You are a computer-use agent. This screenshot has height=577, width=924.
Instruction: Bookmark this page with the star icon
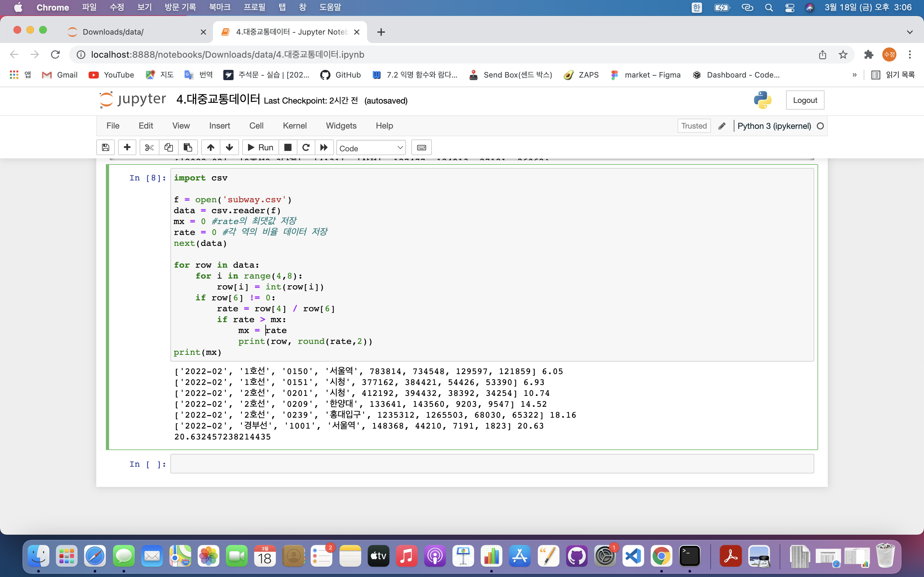pyautogui.click(x=843, y=54)
